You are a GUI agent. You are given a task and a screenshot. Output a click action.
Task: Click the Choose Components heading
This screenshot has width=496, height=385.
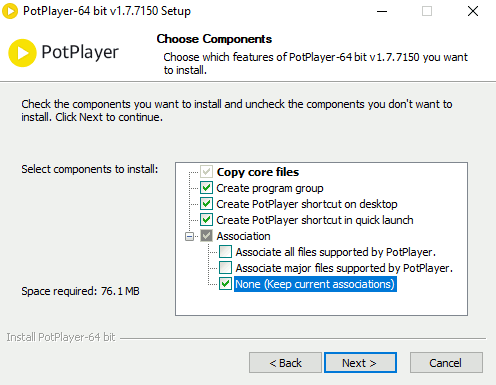[214, 39]
